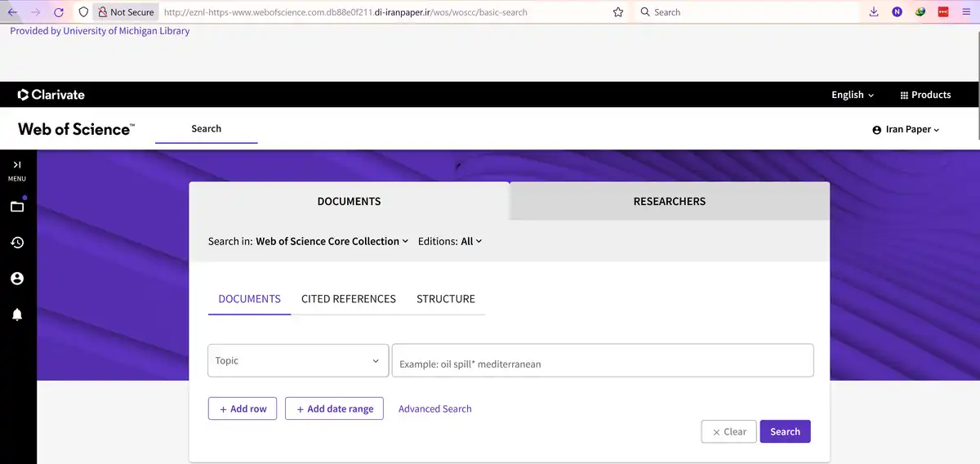Select the Search header tab
This screenshot has width=980, height=464.
pyautogui.click(x=206, y=129)
